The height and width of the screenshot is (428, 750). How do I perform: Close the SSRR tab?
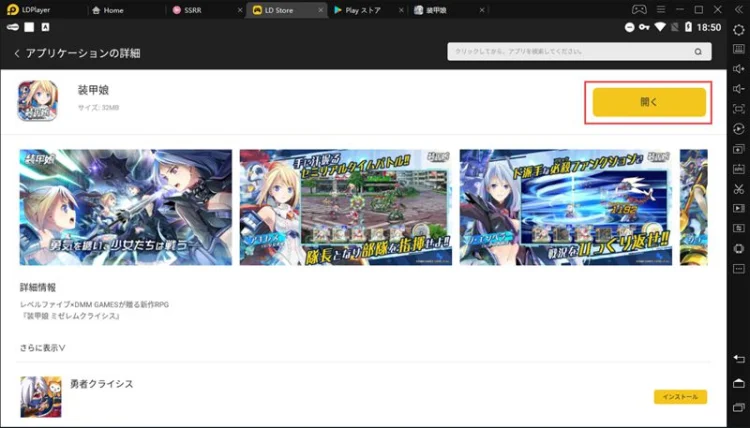click(240, 10)
